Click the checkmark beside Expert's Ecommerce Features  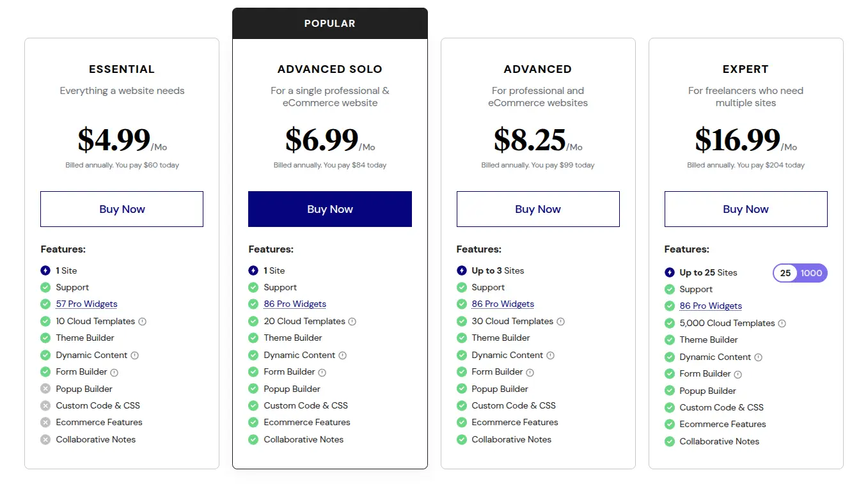coord(669,424)
